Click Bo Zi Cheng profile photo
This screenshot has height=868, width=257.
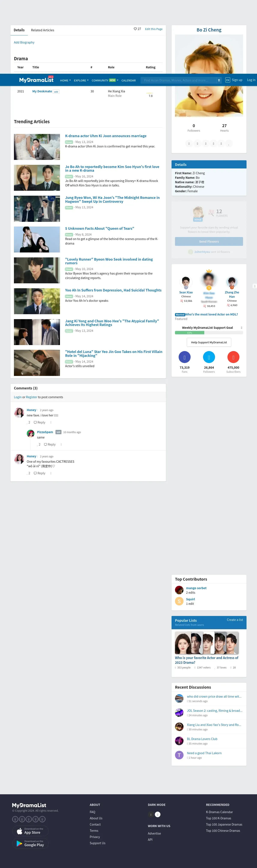click(x=209, y=75)
